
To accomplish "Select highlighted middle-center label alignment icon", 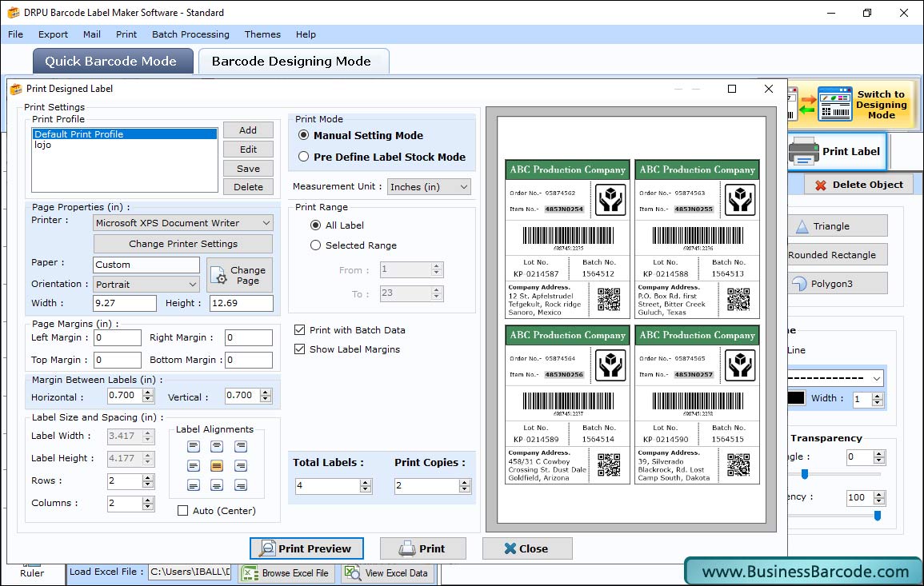I will click(217, 466).
